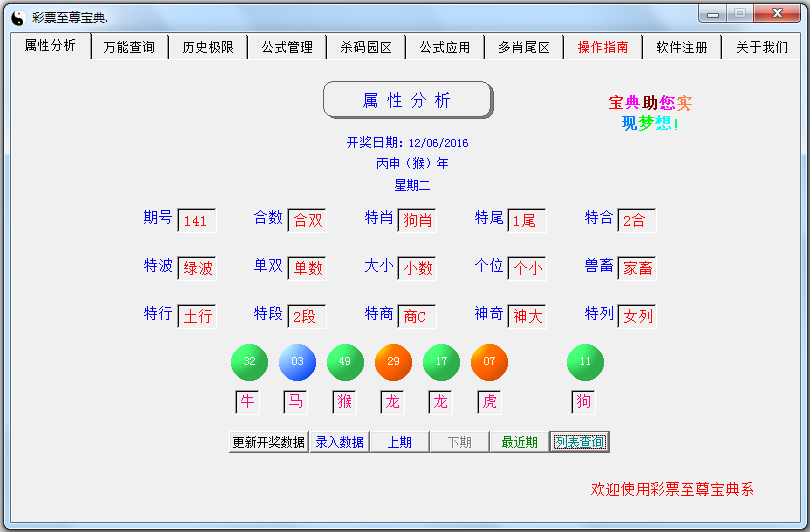The image size is (810, 532).
Task: Click the 星期二 weekday text
Action: coord(412,185)
